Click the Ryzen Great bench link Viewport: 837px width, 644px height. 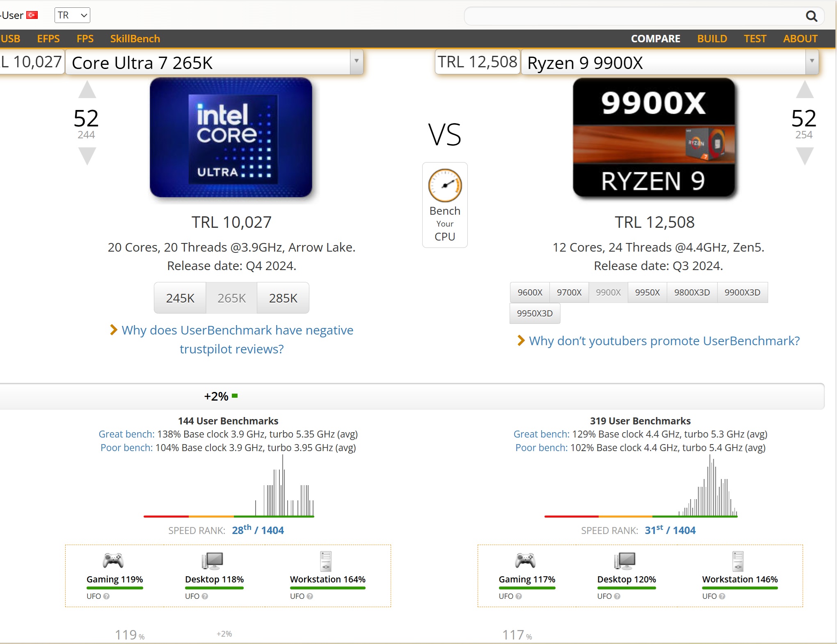pos(542,434)
